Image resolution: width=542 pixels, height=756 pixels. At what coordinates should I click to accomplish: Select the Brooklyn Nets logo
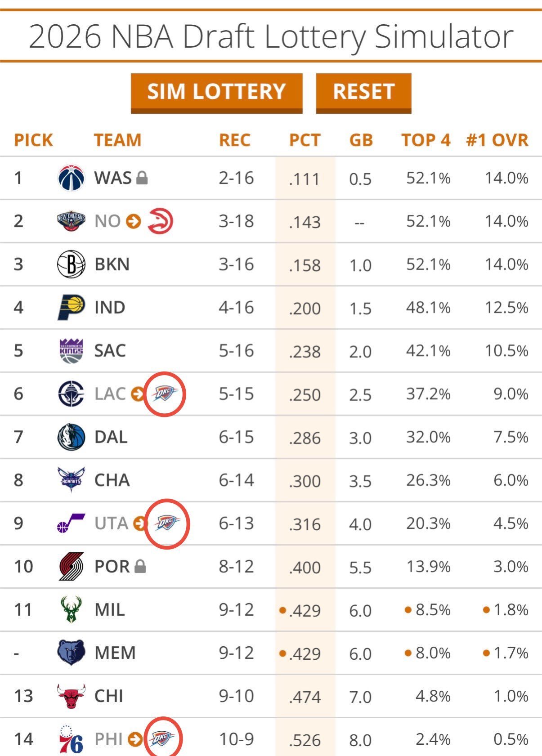71,264
